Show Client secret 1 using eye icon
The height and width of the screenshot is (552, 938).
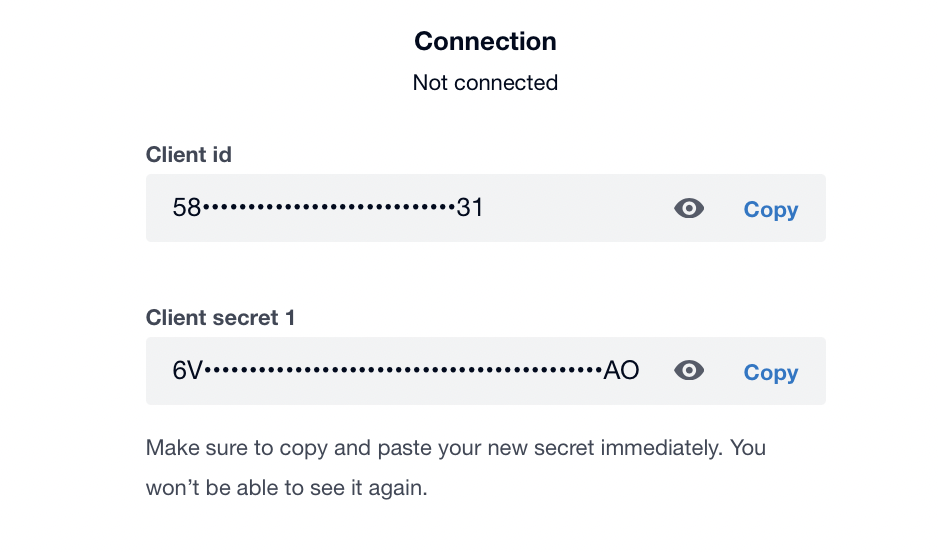coord(689,371)
